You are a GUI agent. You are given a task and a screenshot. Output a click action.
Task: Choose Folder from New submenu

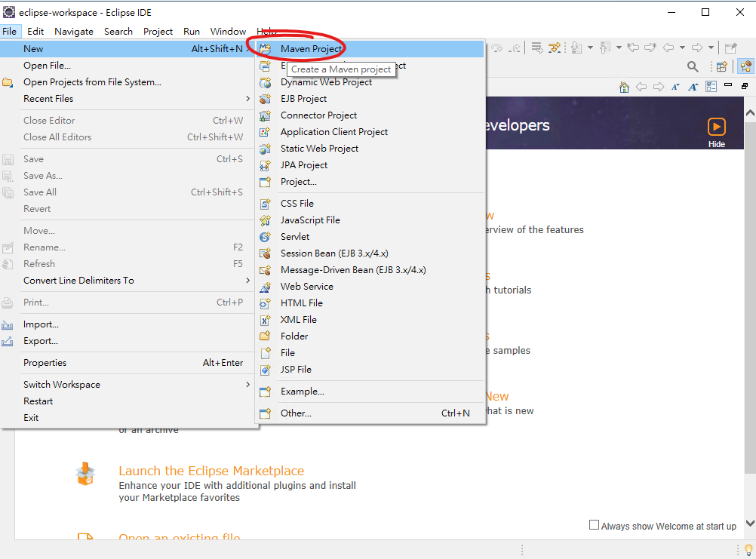click(370, 336)
